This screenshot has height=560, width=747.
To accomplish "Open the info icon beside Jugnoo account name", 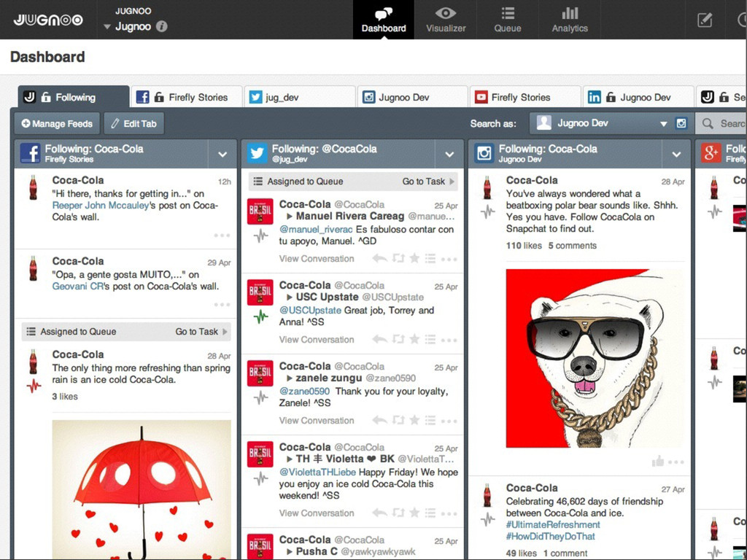I will [162, 27].
